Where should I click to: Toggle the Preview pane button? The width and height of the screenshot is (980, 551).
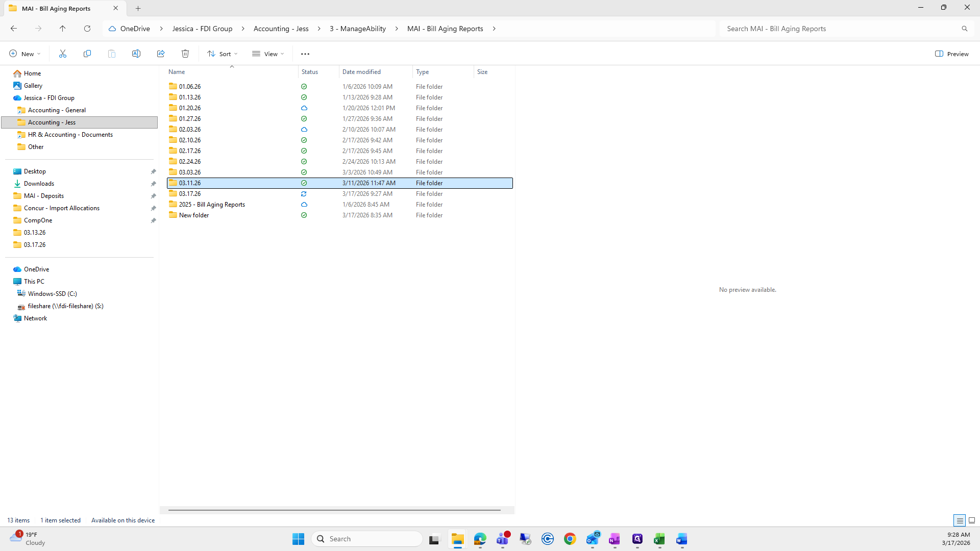click(x=951, y=54)
